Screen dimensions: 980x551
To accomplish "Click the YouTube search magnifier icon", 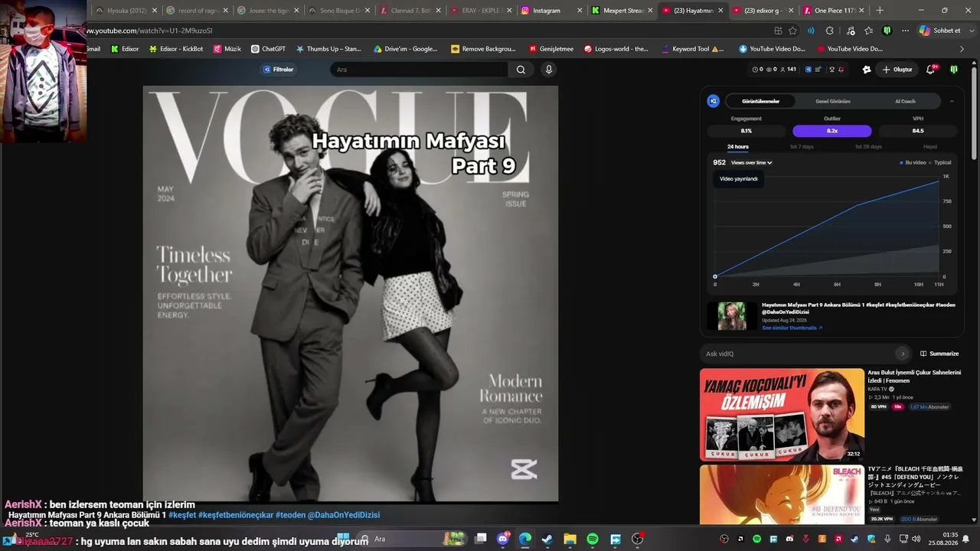I will pyautogui.click(x=521, y=70).
